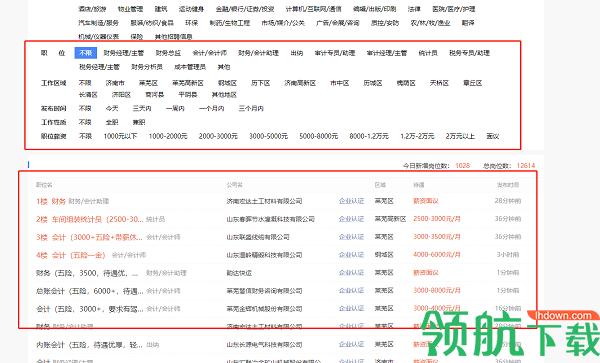Open the 医院/医疗/护理 category
This screenshot has width=600, height=363.
click(x=453, y=9)
